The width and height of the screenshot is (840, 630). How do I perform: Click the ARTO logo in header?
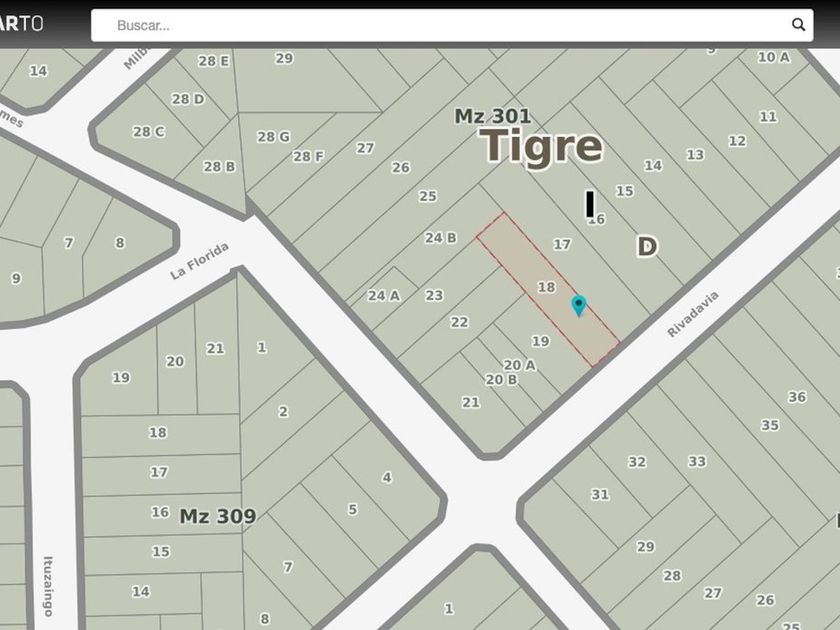tap(21, 24)
